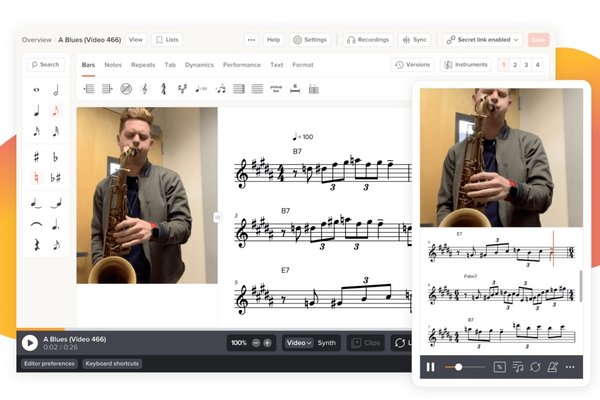Change the key signature
The height and width of the screenshot is (400, 600).
click(182, 89)
